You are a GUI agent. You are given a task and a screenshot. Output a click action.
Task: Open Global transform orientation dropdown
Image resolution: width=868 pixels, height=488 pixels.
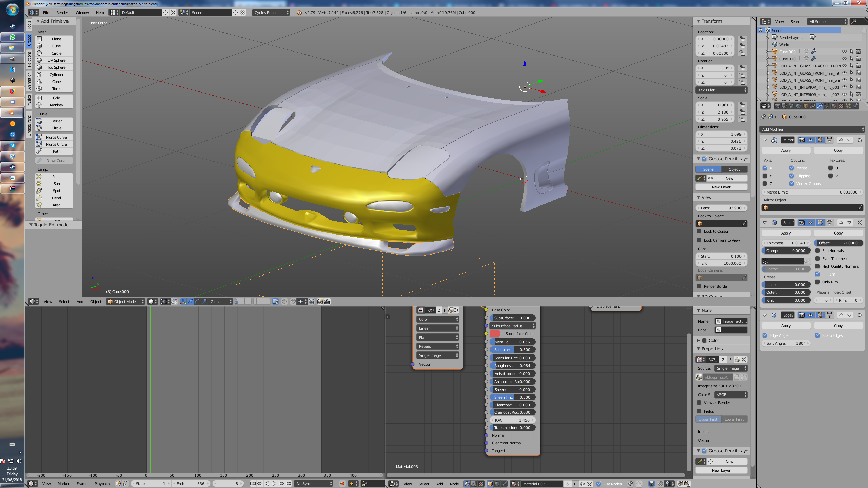[x=220, y=302]
